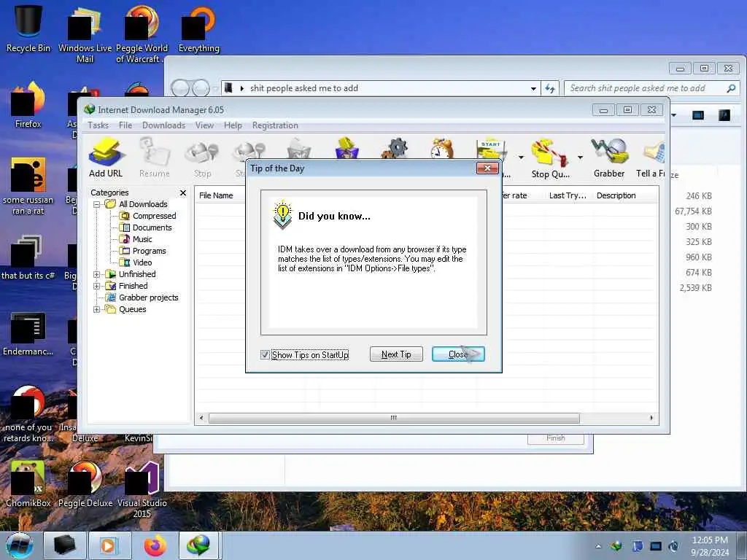Viewport: 747px width, 560px height.
Task: Expand the Unfinished tree node
Action: pyautogui.click(x=97, y=274)
